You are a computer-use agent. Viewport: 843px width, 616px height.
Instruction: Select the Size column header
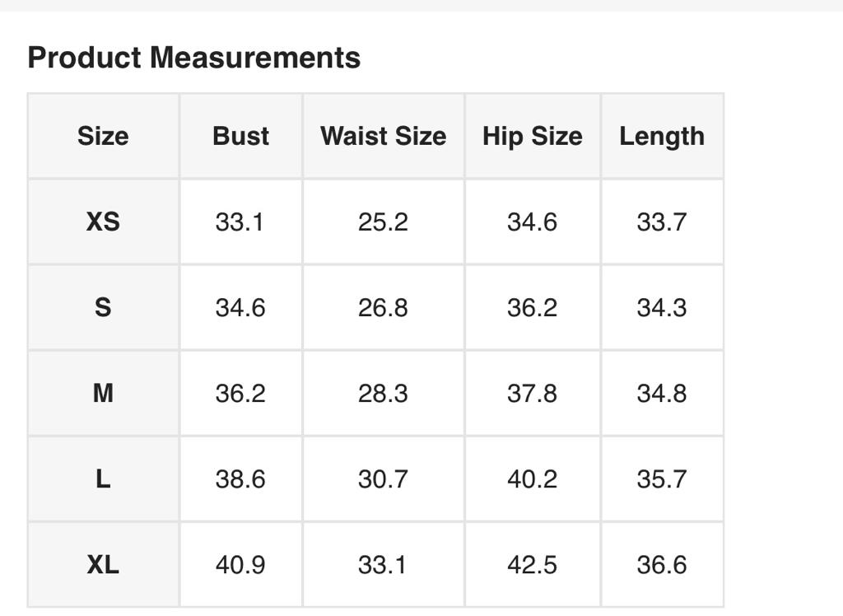coord(103,136)
